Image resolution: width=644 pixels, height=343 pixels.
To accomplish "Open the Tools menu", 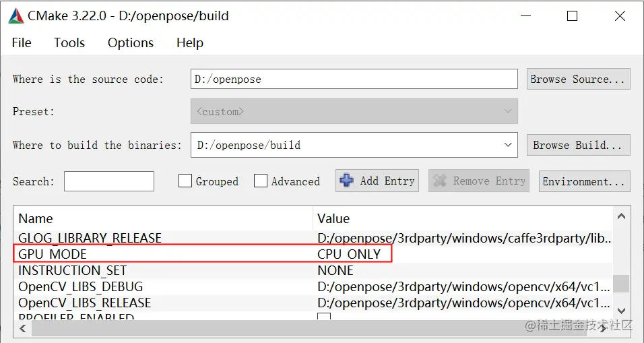I will [x=69, y=42].
